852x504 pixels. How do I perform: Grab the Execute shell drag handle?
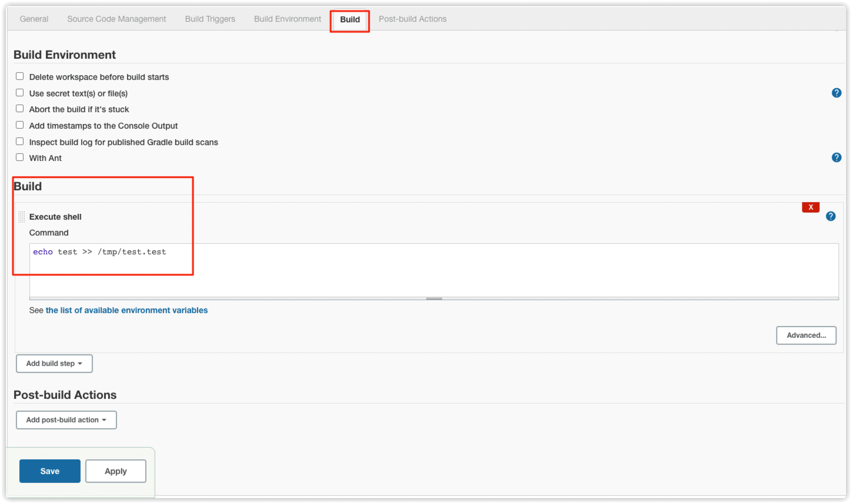21,217
